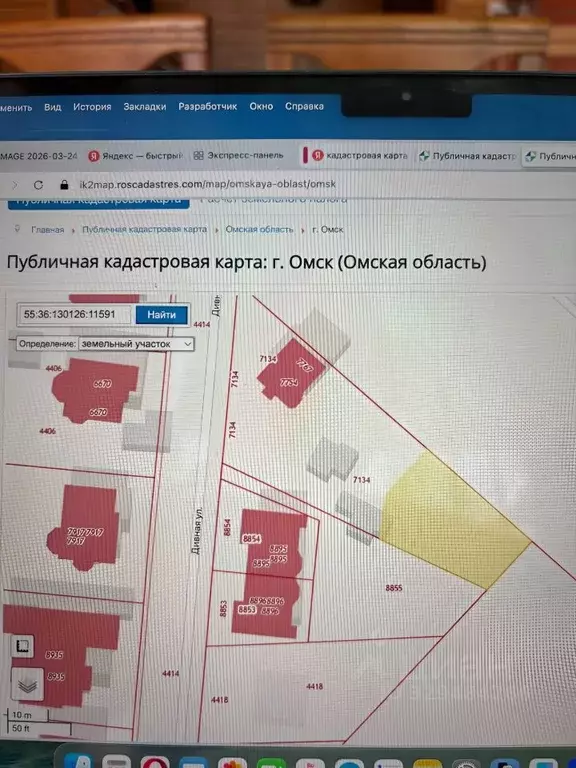Open the Закладки menu

[x=144, y=106]
